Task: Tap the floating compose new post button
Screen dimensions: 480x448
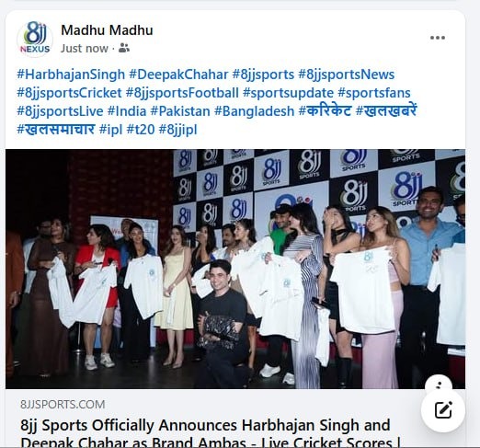Action: click(443, 410)
